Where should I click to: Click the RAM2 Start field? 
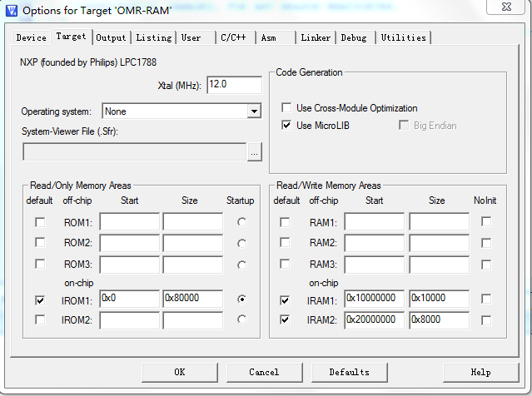click(375, 242)
